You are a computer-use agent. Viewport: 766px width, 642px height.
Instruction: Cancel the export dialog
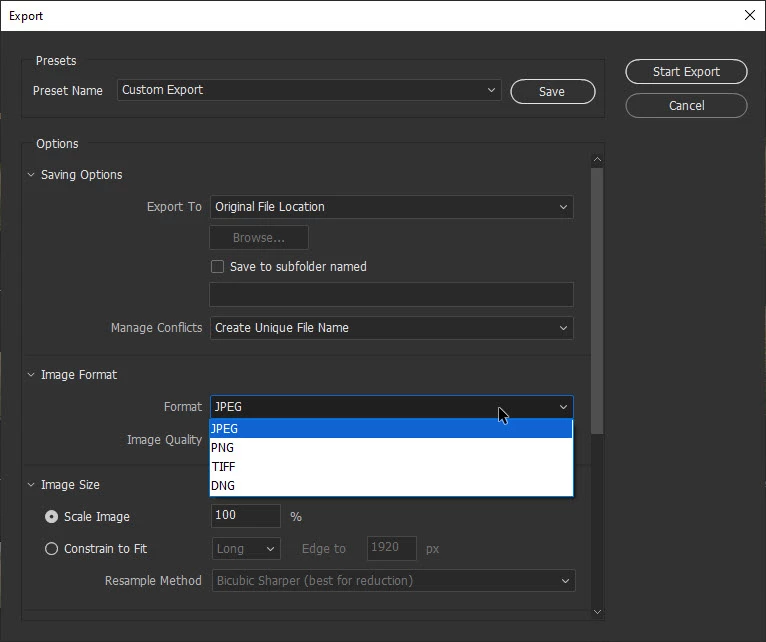[x=686, y=106]
